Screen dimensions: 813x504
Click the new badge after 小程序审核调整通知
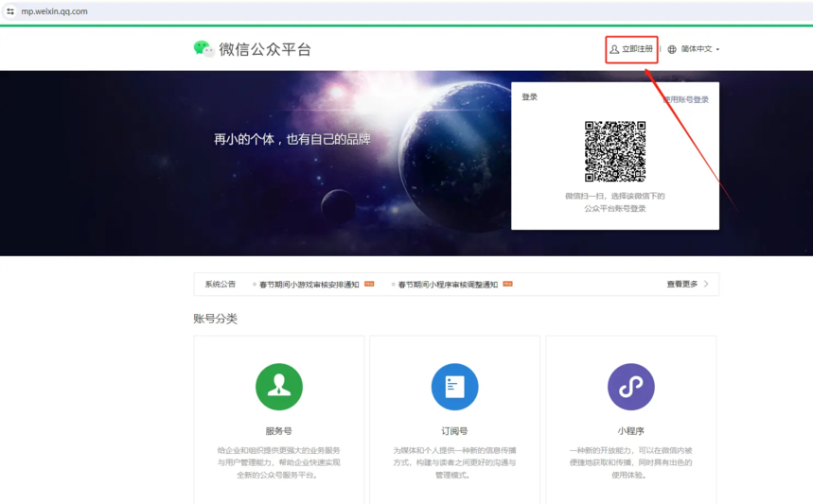coord(507,284)
